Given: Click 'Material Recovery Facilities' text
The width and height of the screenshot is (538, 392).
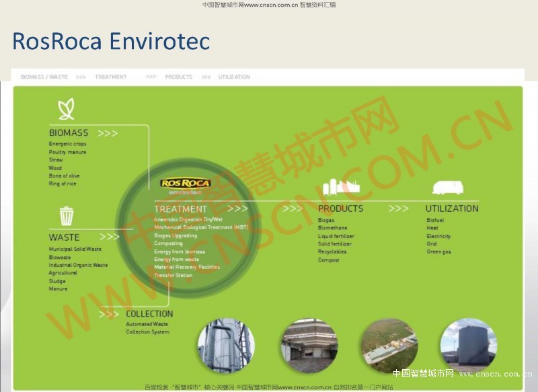Looking at the screenshot, I should coord(187,267).
